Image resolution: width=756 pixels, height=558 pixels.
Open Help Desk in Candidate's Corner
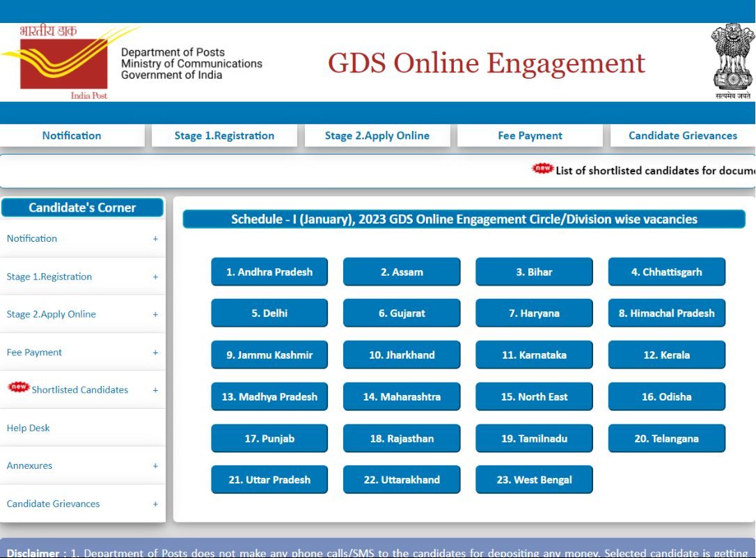point(29,428)
